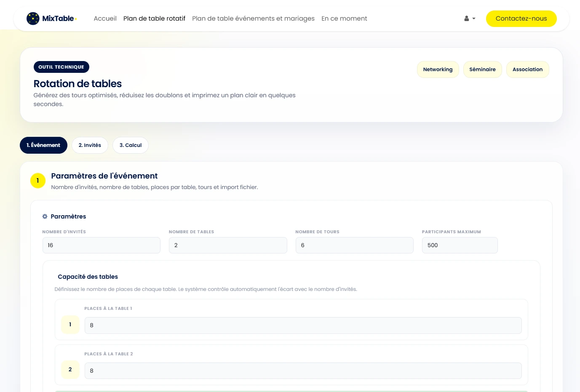This screenshot has width=580, height=392.
Task: Click the Outil Technique badge
Action: click(61, 67)
